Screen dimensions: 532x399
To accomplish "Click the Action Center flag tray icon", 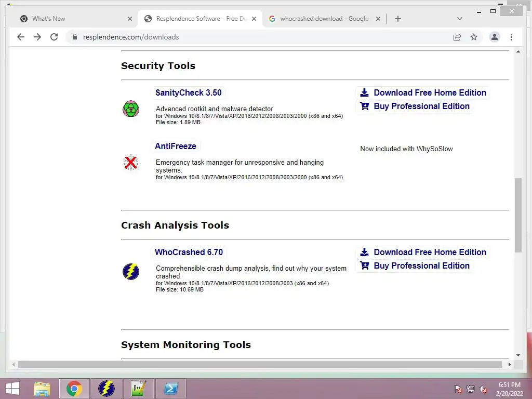I will pyautogui.click(x=458, y=389).
